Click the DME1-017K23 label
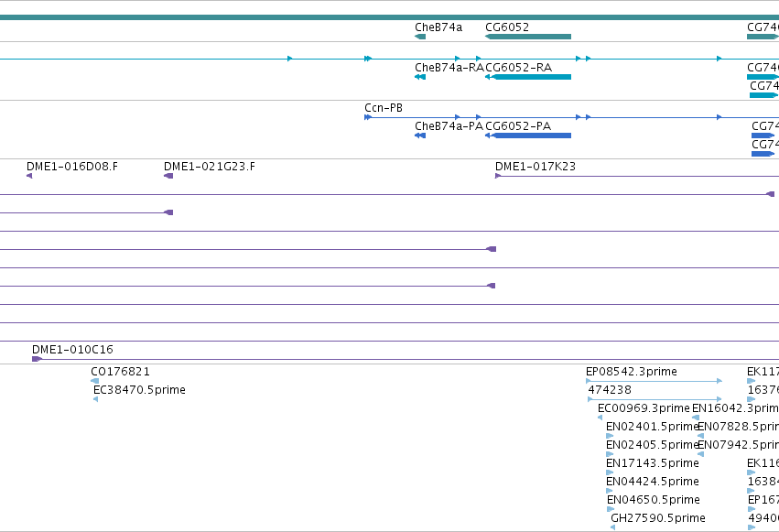 (x=536, y=167)
